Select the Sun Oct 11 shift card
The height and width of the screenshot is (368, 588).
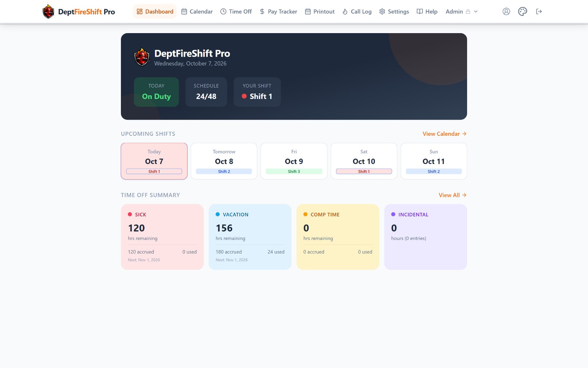[x=434, y=161]
